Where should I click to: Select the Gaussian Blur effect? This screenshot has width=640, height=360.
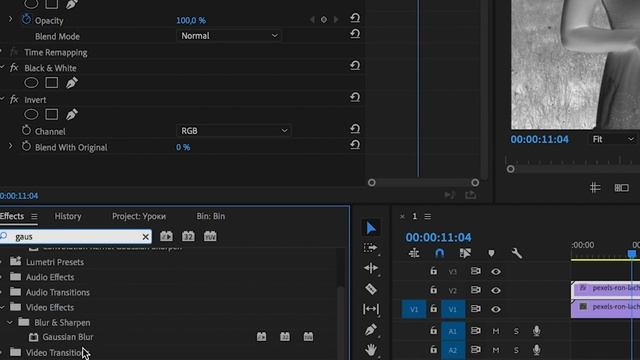[68, 337]
